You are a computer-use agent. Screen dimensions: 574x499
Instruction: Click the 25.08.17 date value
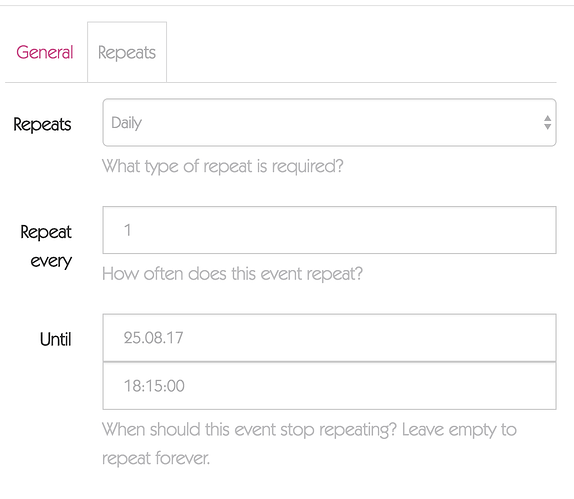[153, 338]
